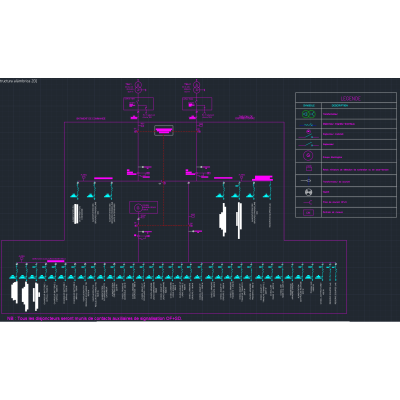Select the sectionneur switch symbol in the legend
This screenshot has height=400, width=400.
coord(308,144)
